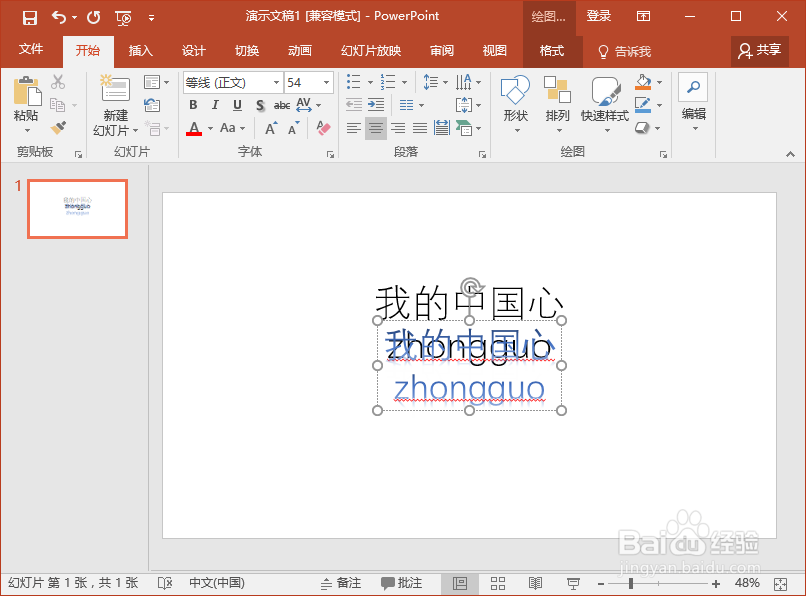Click the Clear All Formatting eraser icon
The height and width of the screenshot is (596, 806).
click(x=323, y=128)
